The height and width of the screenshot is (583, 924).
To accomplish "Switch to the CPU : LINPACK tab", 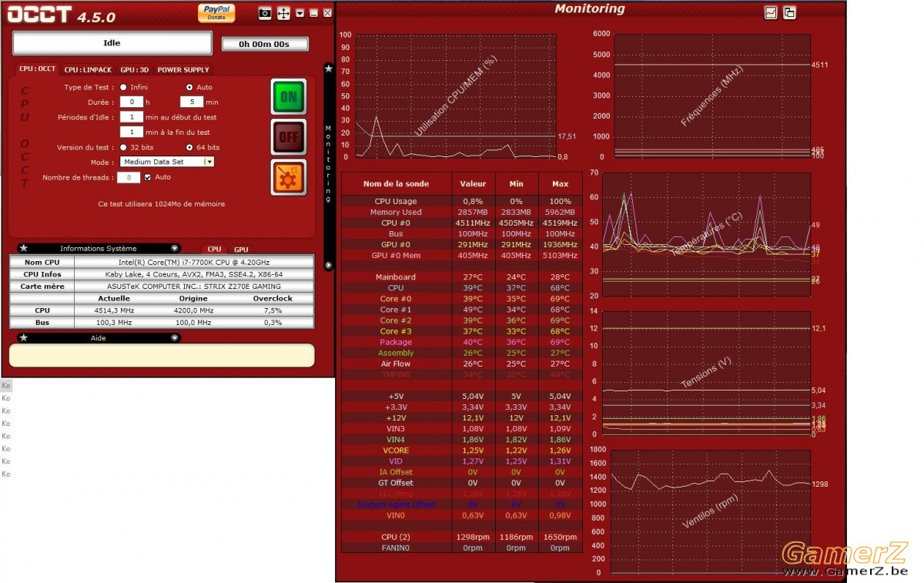I will tap(88, 69).
